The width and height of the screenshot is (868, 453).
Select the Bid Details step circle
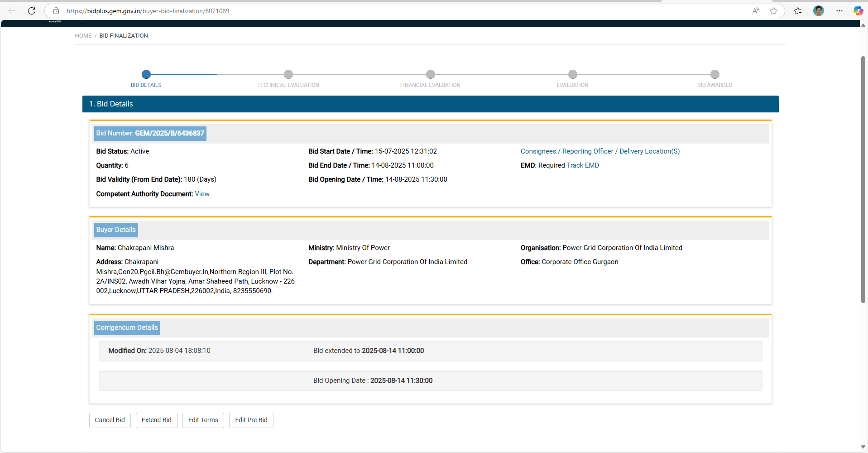(x=146, y=74)
